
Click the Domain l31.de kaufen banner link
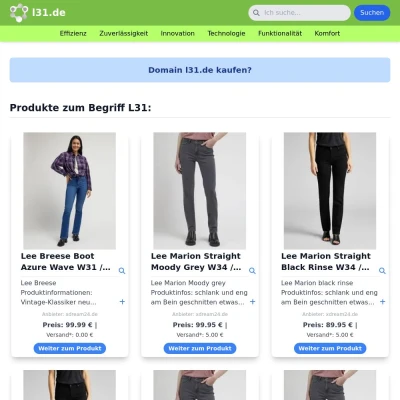[x=200, y=70]
